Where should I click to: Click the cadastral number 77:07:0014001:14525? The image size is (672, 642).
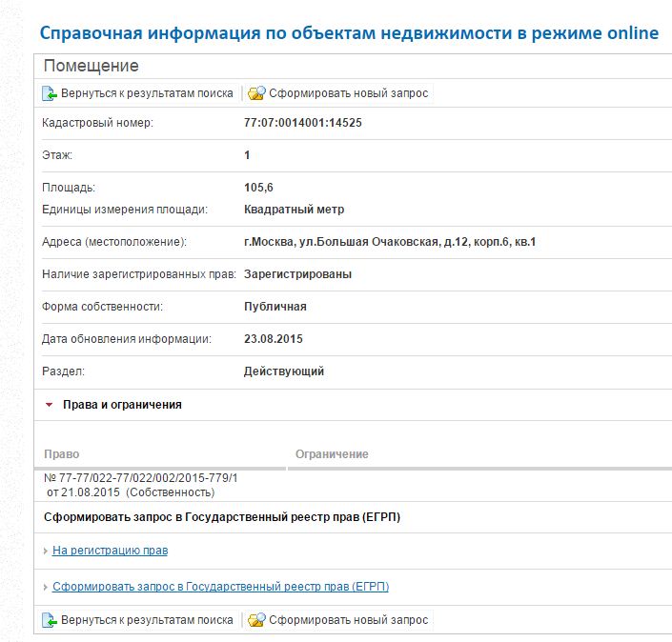pos(303,123)
